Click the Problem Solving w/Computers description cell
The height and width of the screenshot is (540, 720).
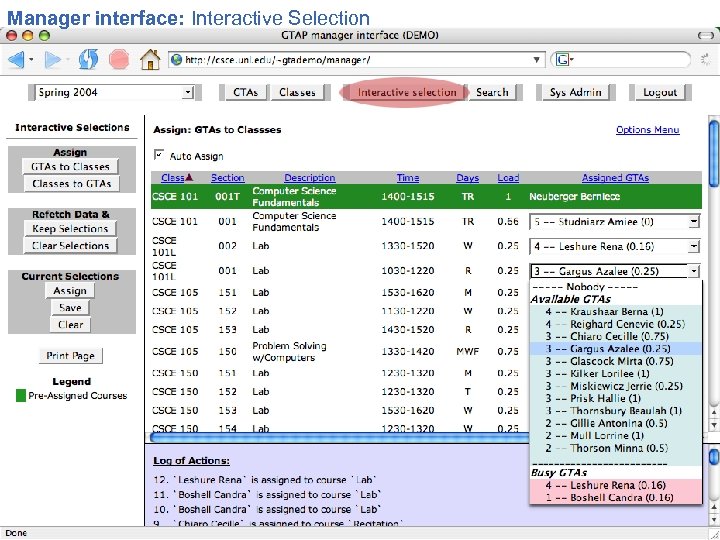[289, 352]
